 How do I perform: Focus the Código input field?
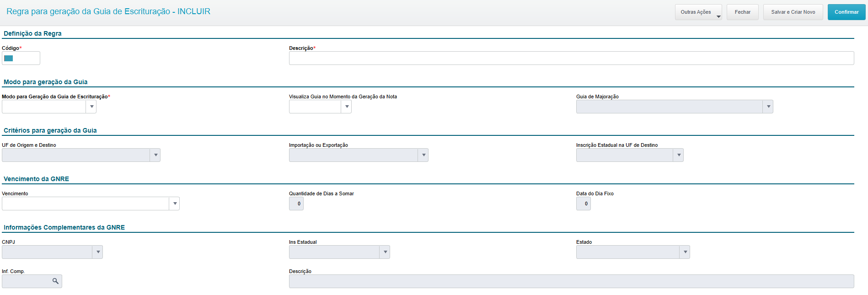coord(21,58)
